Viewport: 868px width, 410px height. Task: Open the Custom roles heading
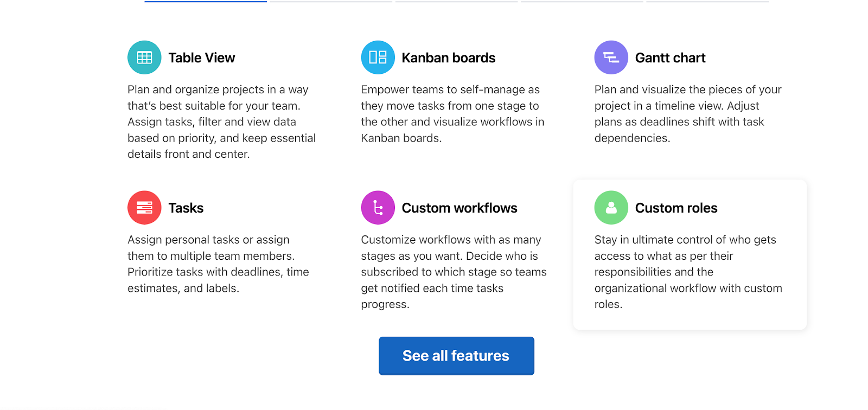point(676,208)
